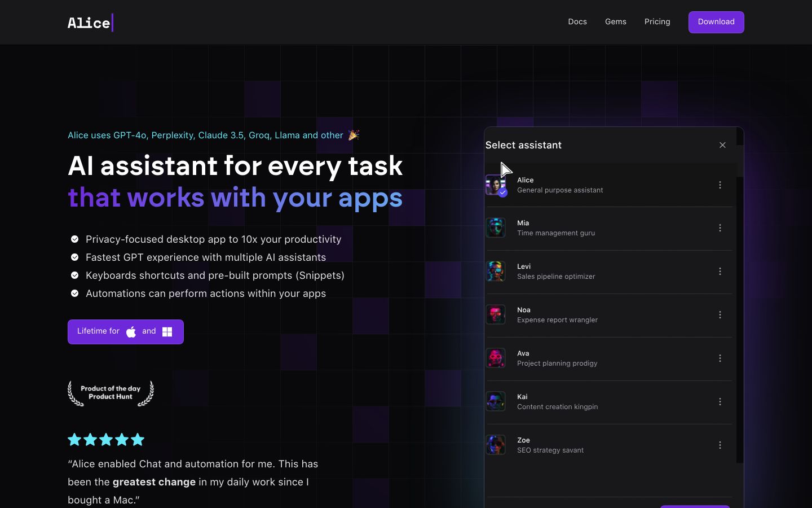Open the options menu for Levi

720,271
